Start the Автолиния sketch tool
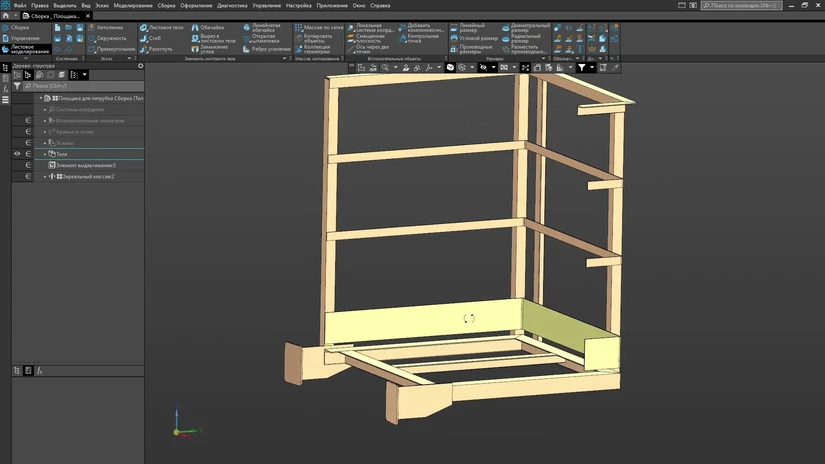This screenshot has width=825, height=464. tap(105, 27)
